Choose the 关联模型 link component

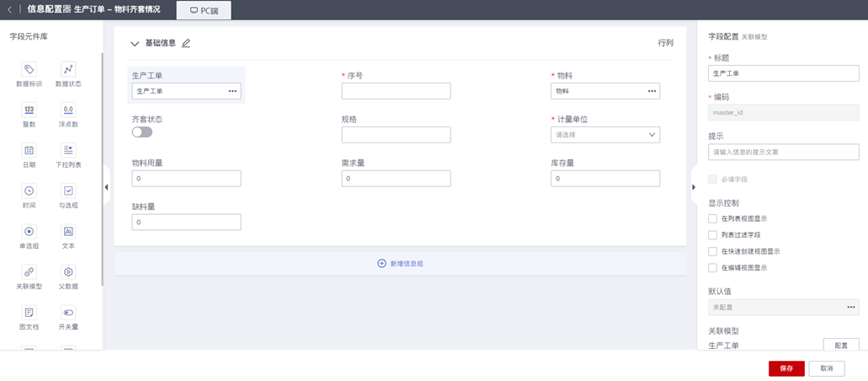point(29,271)
